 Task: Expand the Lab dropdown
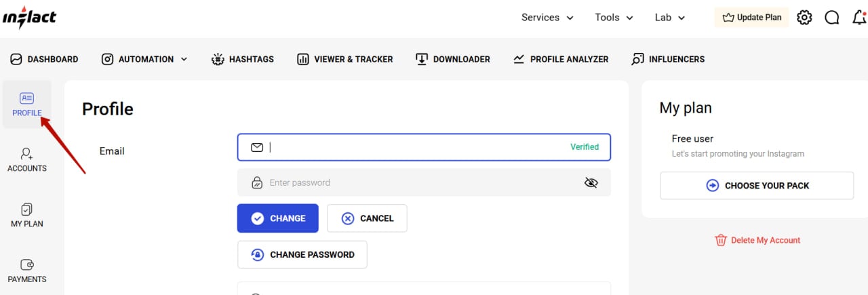tap(670, 18)
